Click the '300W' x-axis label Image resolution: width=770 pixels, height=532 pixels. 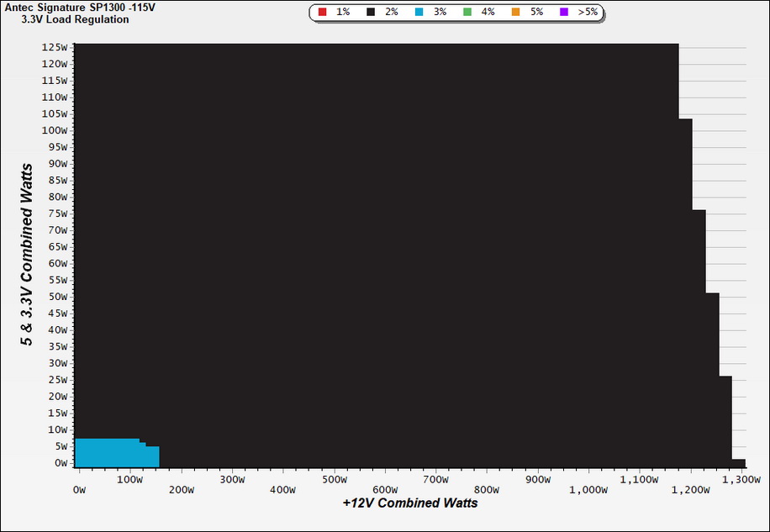click(x=232, y=480)
